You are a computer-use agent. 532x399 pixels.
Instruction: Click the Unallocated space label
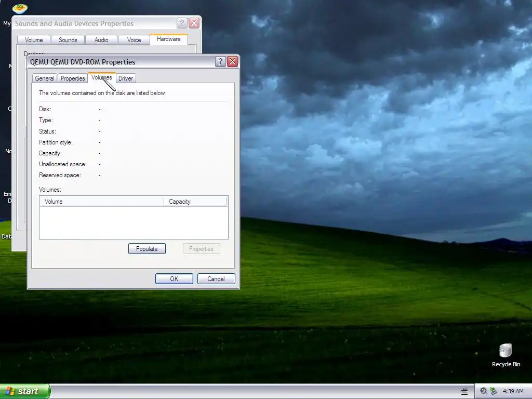(x=63, y=164)
